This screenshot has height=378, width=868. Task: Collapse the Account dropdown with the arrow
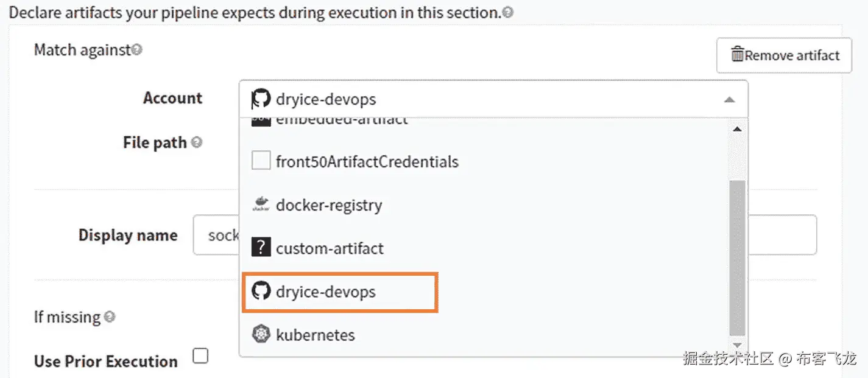pyautogui.click(x=729, y=100)
